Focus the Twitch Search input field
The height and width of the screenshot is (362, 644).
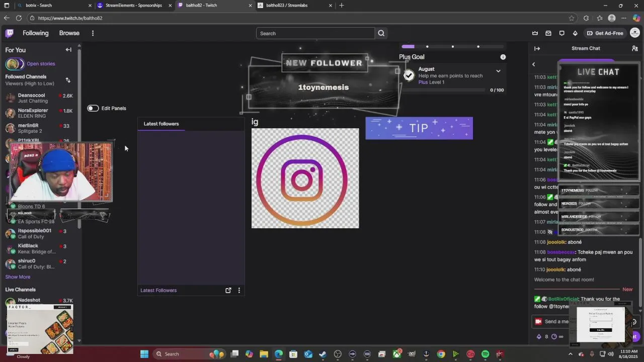[315, 33]
